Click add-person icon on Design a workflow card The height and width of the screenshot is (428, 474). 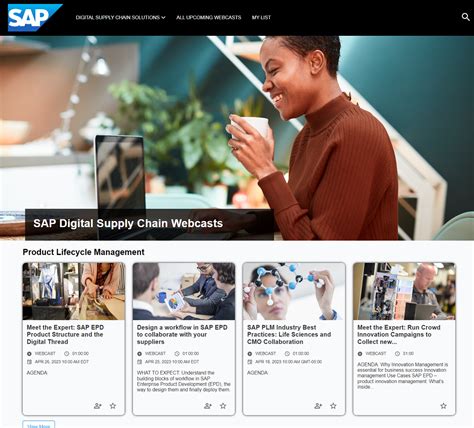[208, 406]
